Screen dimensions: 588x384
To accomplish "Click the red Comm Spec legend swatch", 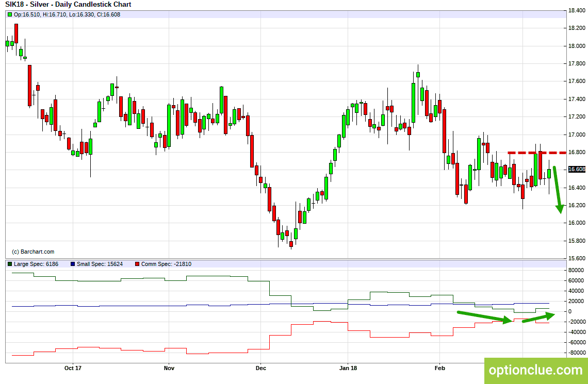I will tap(137, 264).
